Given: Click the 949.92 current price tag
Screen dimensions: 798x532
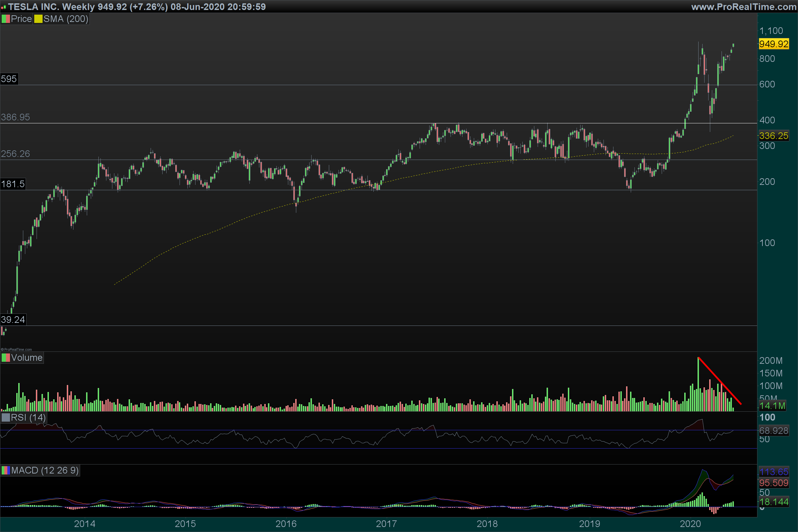Looking at the screenshot, I should point(774,44).
